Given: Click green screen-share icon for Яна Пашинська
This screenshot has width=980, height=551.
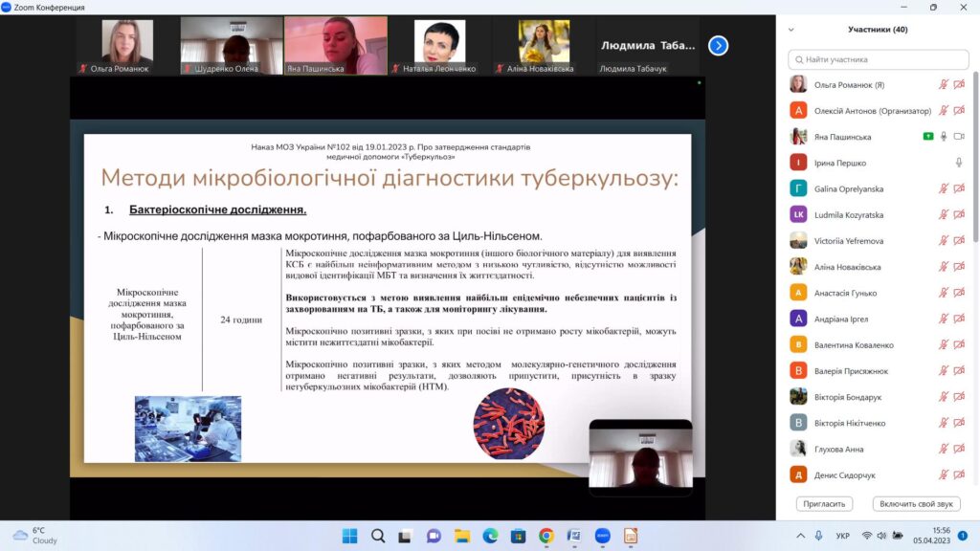Looking at the screenshot, I should (x=927, y=137).
